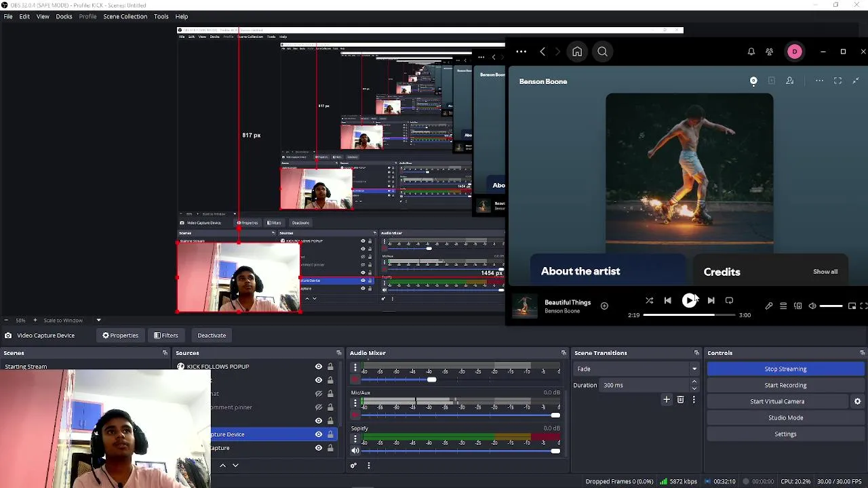The height and width of the screenshot is (488, 868).
Task: Toggle lock on selected Video Capture Device source
Action: click(330, 434)
